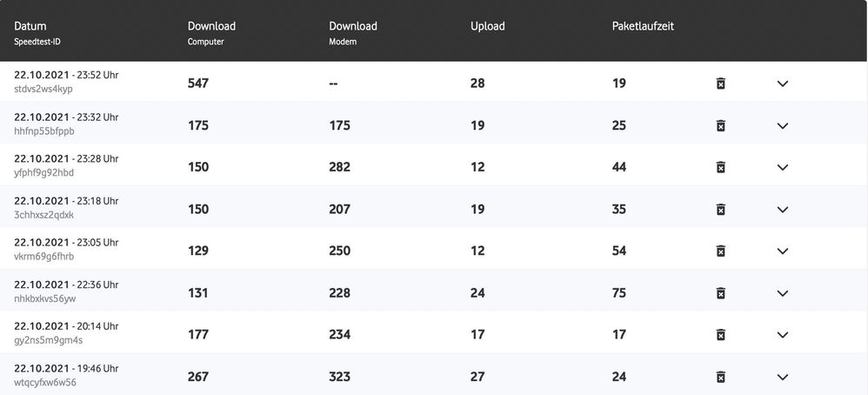Open details of vkrm69g6fhrb speedtest

(782, 251)
